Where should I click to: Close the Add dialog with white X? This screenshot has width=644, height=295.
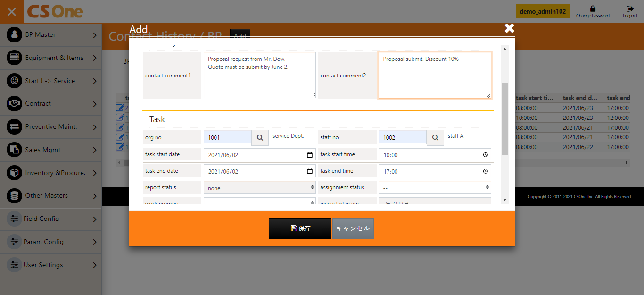509,28
